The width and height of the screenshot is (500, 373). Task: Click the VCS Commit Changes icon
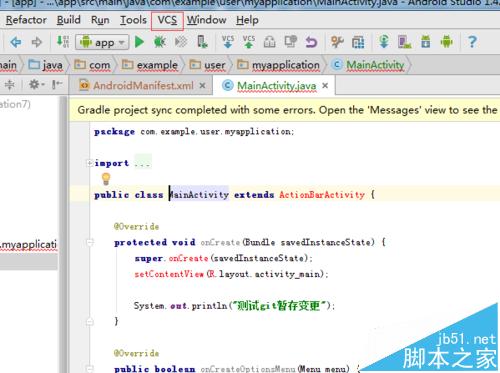pyautogui.click(x=249, y=42)
